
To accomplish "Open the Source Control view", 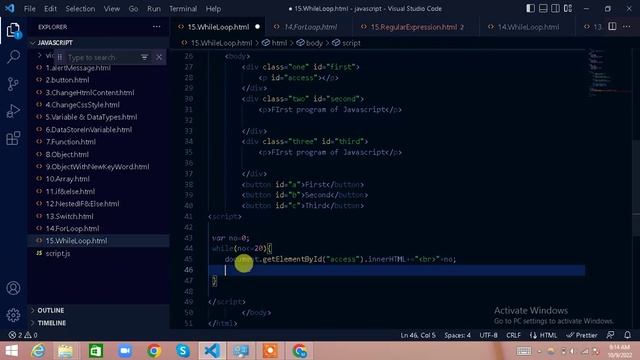I will coord(13,84).
